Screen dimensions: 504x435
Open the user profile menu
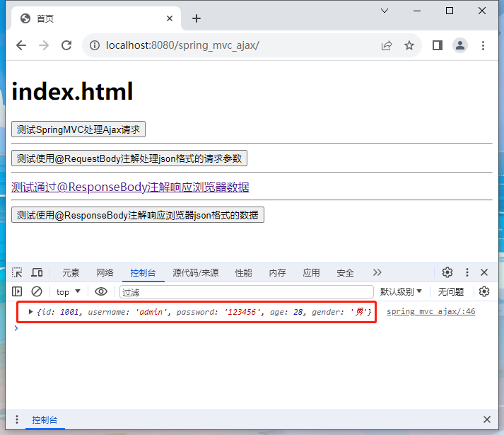tap(460, 45)
